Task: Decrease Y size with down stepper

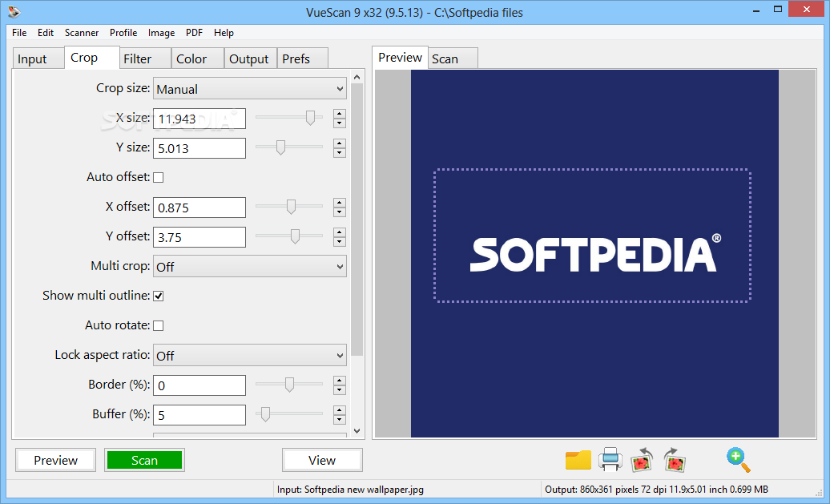Action: (340, 153)
